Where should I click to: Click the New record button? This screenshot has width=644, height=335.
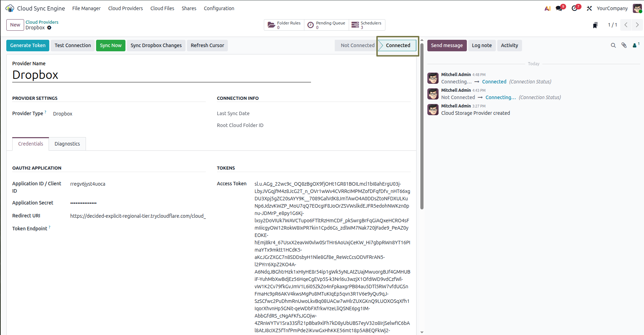point(15,25)
